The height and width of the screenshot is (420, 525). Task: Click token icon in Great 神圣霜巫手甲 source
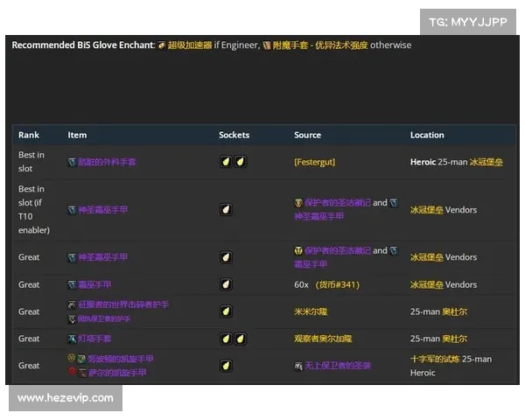coord(298,250)
